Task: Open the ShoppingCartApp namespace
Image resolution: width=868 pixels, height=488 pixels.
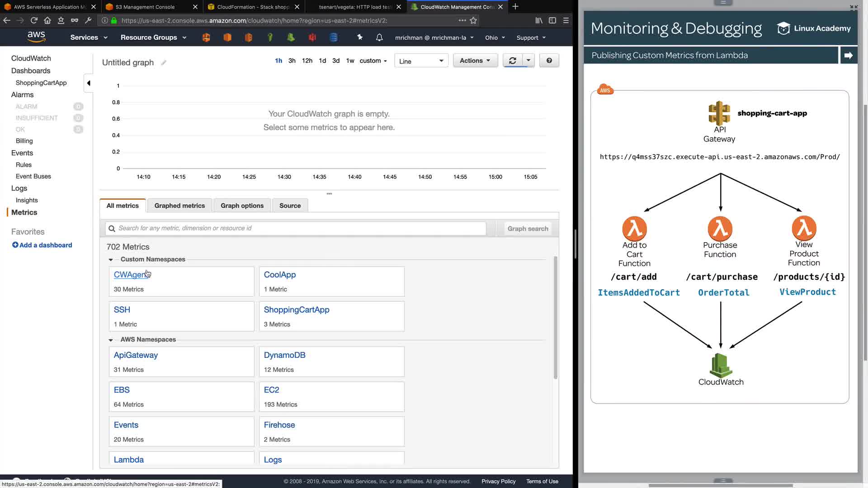Action: [x=297, y=310]
